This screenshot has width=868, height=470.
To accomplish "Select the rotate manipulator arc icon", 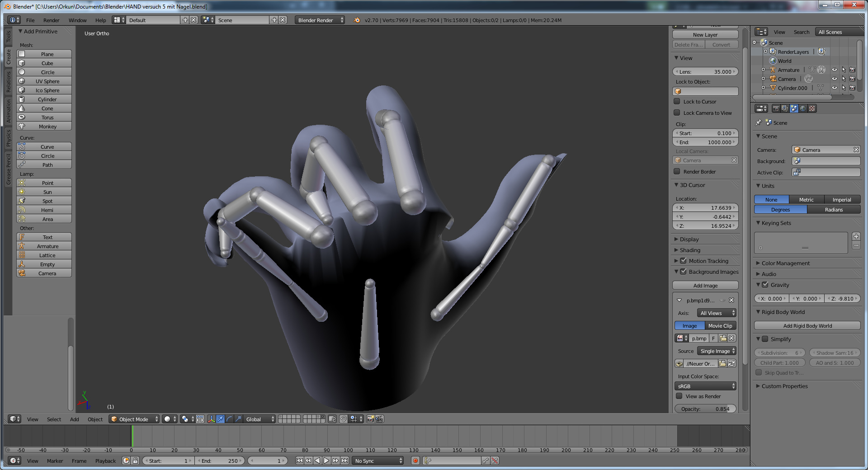I will [229, 419].
